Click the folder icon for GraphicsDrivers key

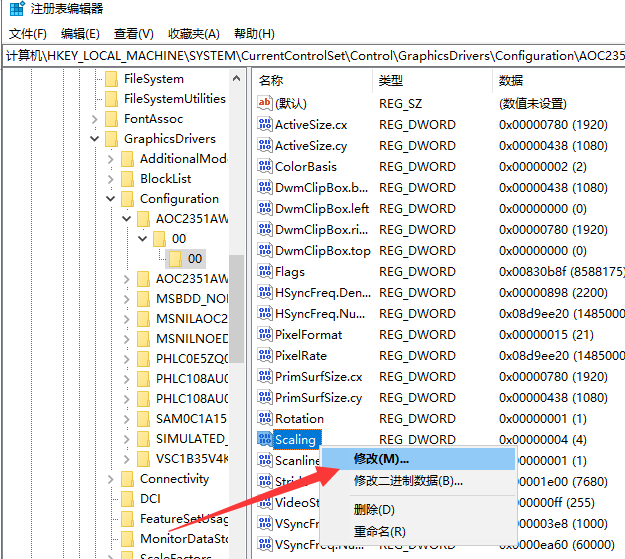[112, 139]
